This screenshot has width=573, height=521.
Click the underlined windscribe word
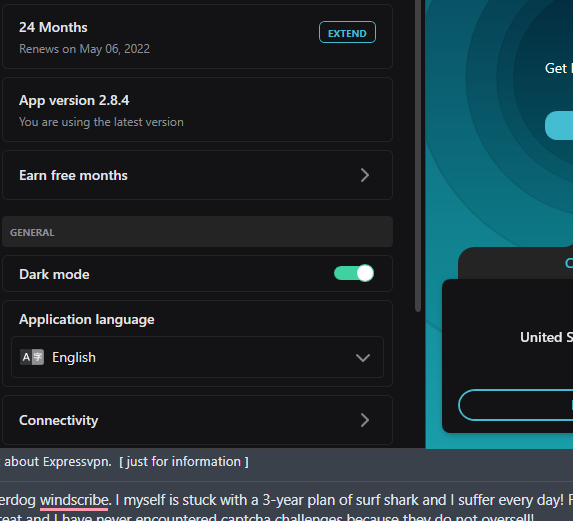pos(74,500)
